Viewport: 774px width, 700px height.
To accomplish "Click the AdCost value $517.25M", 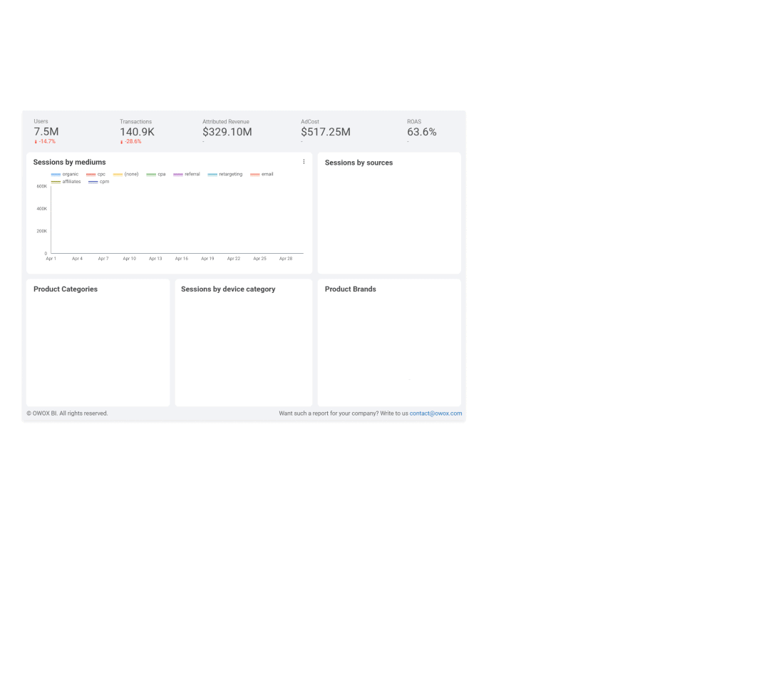I will tap(326, 132).
